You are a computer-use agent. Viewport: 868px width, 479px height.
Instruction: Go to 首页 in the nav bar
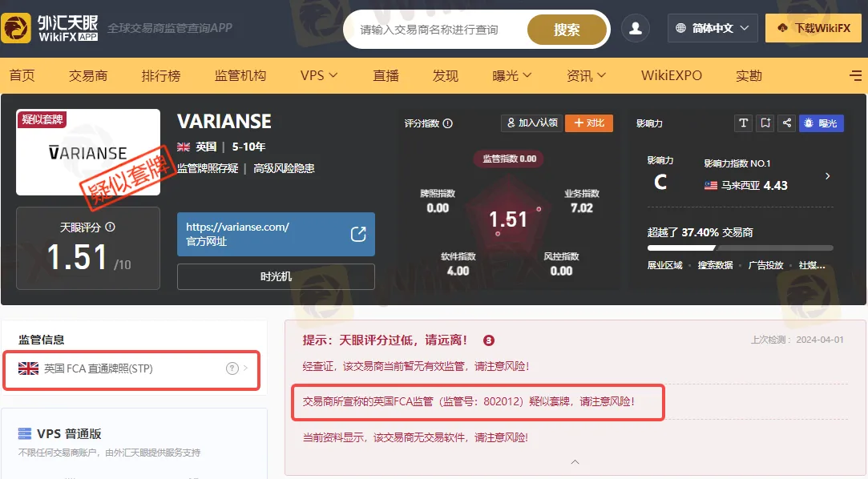point(22,75)
